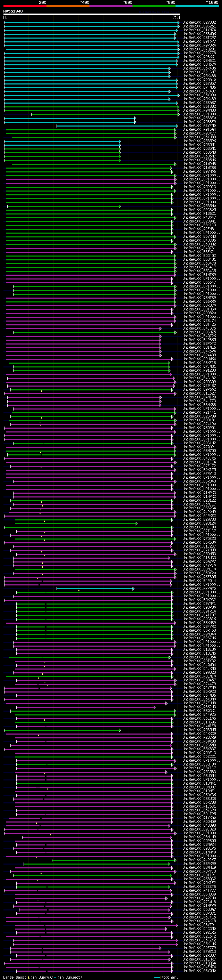Open hit UniRef100_C6SWQ6
The width and height of the screenshot is (222, 980).
199,34
